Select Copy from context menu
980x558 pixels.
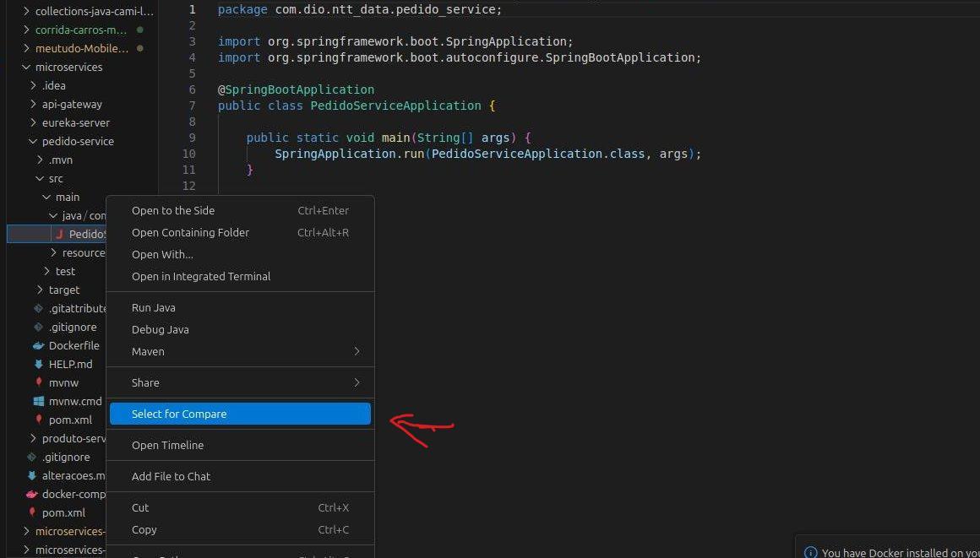click(240, 529)
